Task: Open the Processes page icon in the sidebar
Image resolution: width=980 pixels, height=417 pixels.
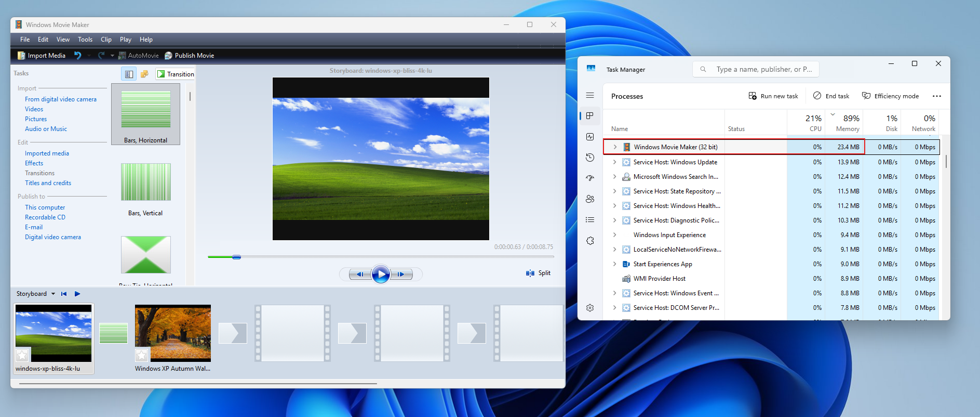Action: coord(590,116)
